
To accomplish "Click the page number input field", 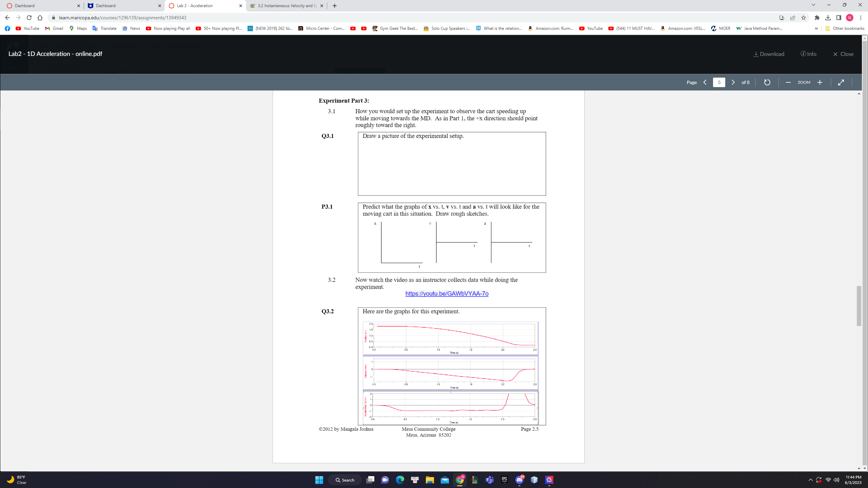I will pyautogui.click(x=719, y=82).
